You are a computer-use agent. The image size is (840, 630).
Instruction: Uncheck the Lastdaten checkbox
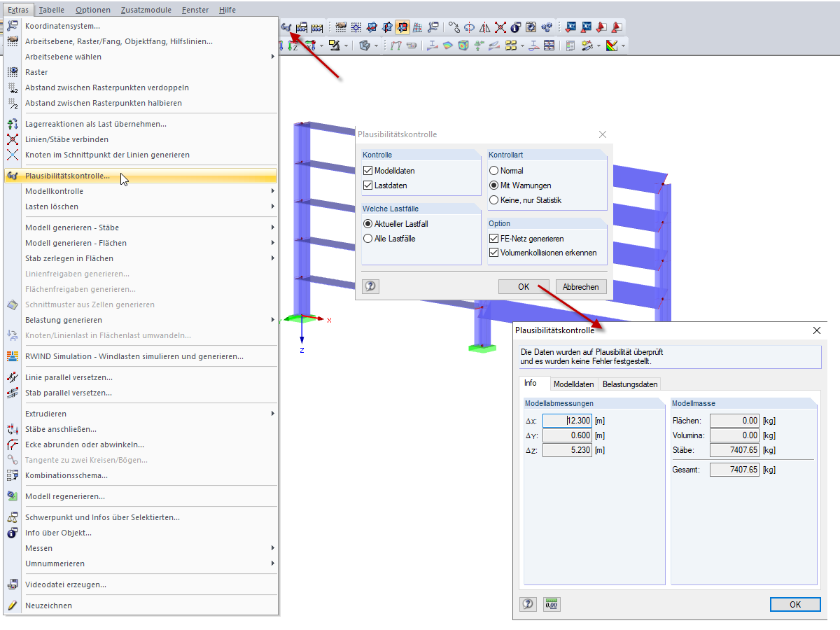click(x=368, y=185)
